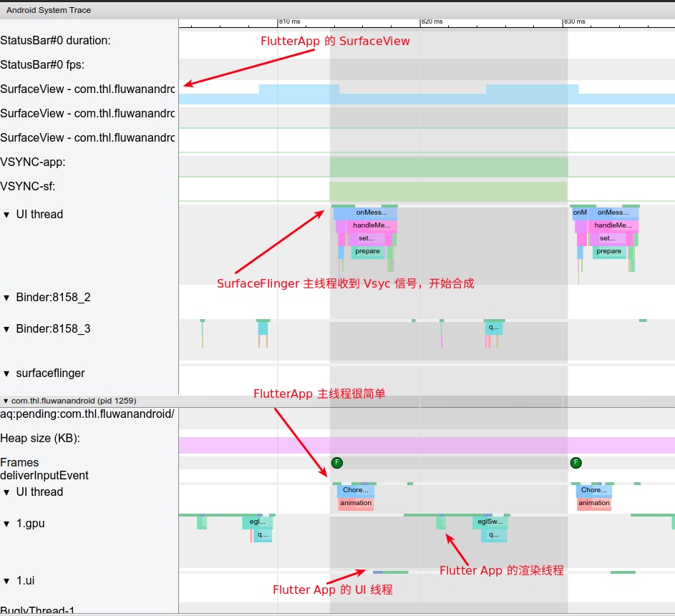The width and height of the screenshot is (675, 616).
Task: Collapse the Binder:8158_2 track
Action: (7, 298)
